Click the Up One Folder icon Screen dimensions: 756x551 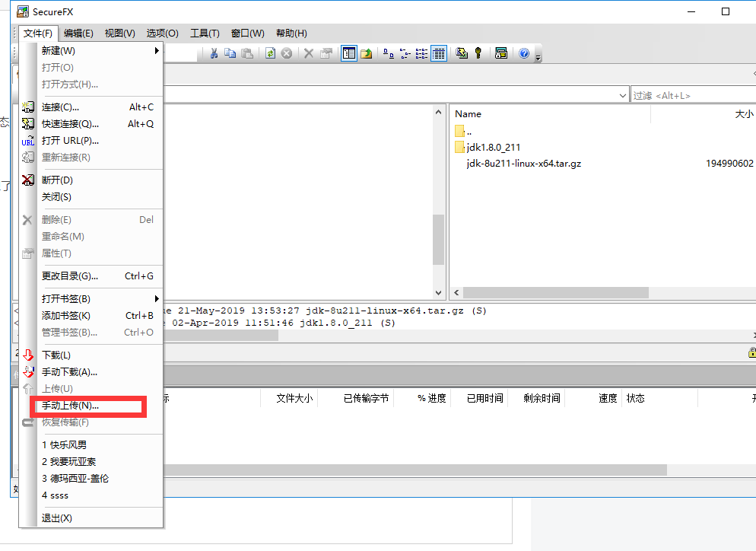(x=366, y=53)
